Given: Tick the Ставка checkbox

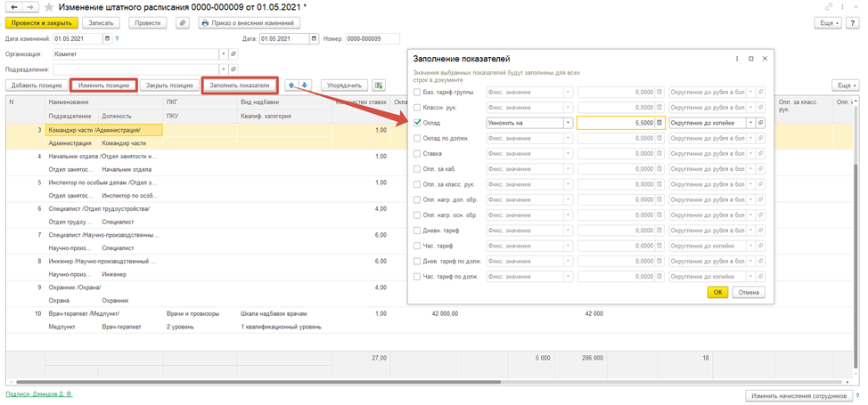Looking at the screenshot, I should 417,153.
